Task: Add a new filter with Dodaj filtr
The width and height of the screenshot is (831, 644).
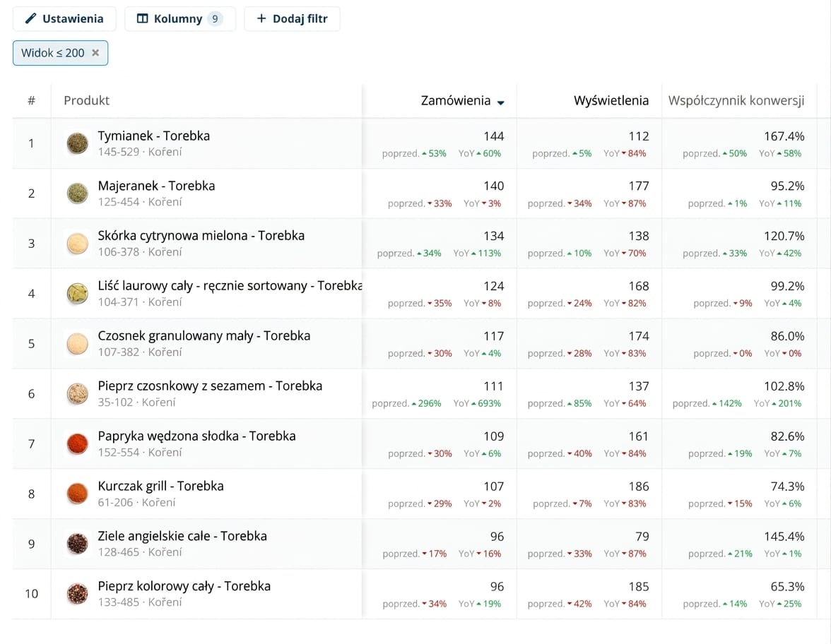Action: [x=292, y=18]
